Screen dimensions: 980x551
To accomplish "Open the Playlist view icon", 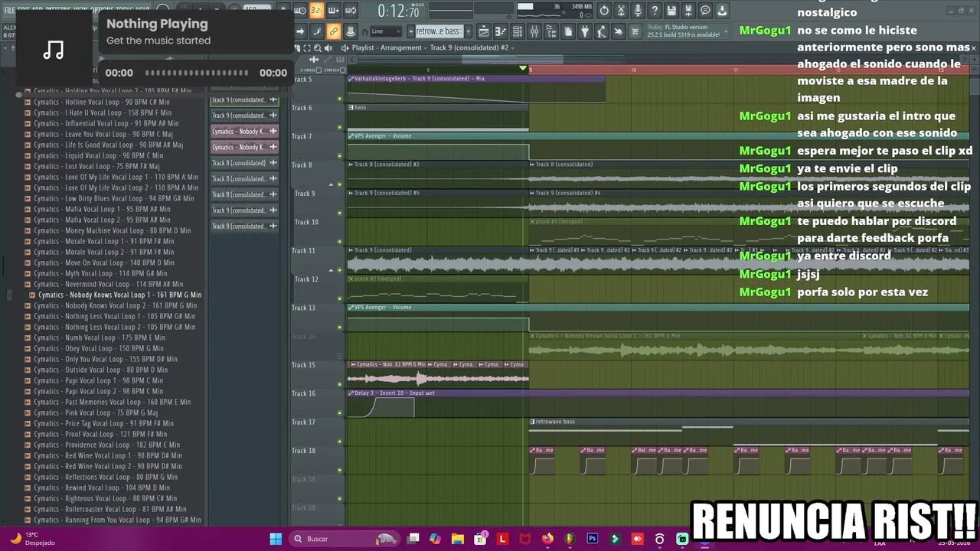I will [x=483, y=31].
